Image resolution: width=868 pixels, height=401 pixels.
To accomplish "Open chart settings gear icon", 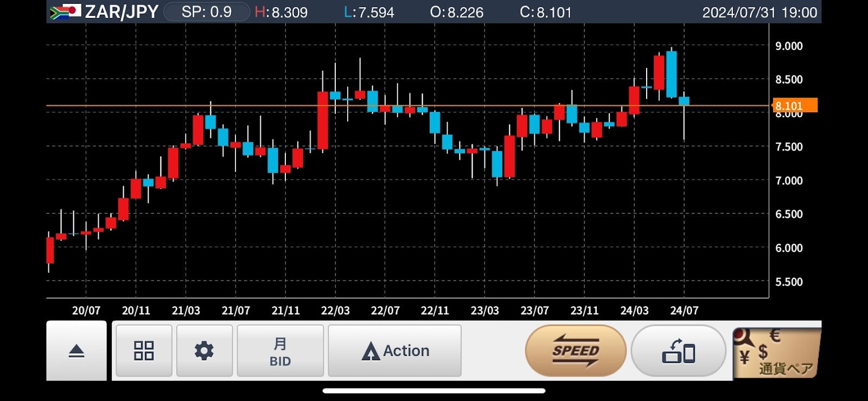I will click(205, 351).
